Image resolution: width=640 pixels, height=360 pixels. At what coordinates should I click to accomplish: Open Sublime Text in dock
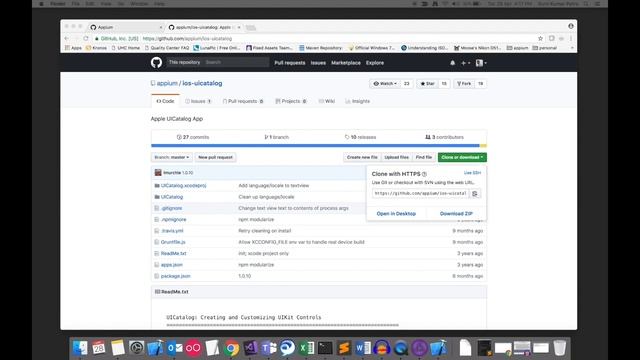[x=344, y=348]
